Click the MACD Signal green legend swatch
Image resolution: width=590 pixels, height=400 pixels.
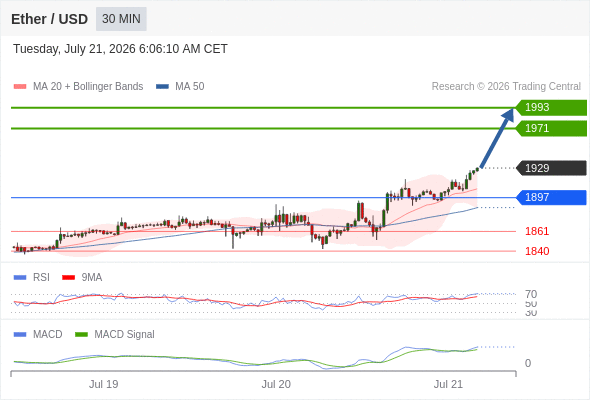[x=81, y=335]
